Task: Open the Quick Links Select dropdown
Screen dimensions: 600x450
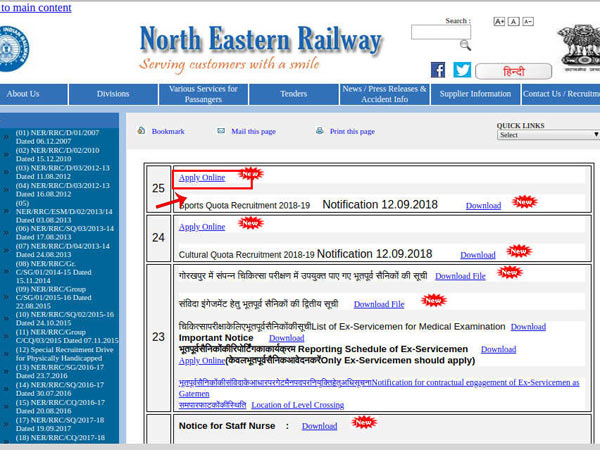Action: coord(548,135)
